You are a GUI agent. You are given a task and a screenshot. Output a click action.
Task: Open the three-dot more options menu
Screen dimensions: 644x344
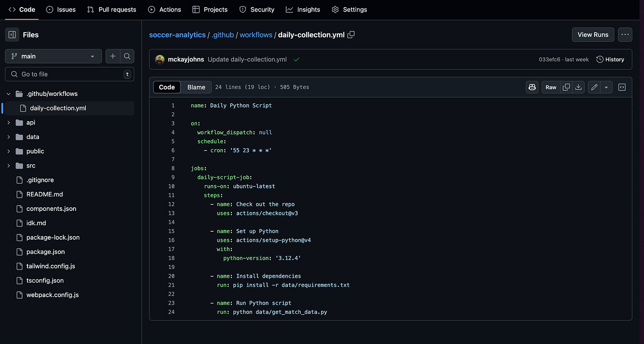click(x=625, y=34)
